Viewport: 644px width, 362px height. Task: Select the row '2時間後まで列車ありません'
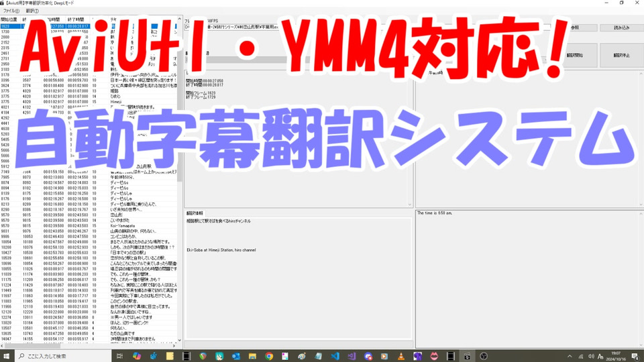coord(89,339)
